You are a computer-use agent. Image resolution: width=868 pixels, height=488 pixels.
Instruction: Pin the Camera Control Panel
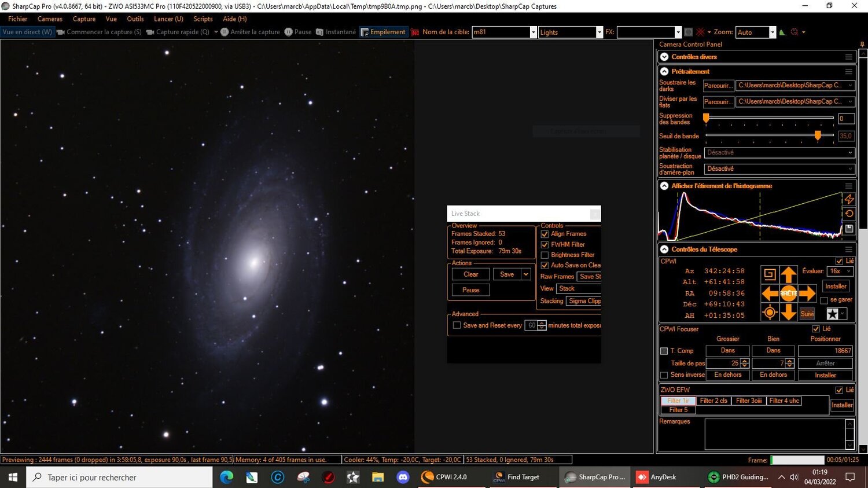[862, 45]
